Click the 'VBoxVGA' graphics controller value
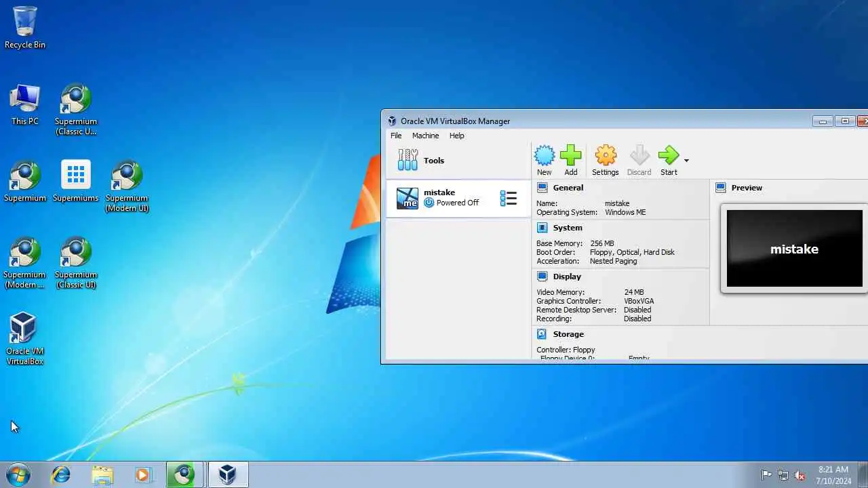The height and width of the screenshot is (488, 868). [x=639, y=301]
